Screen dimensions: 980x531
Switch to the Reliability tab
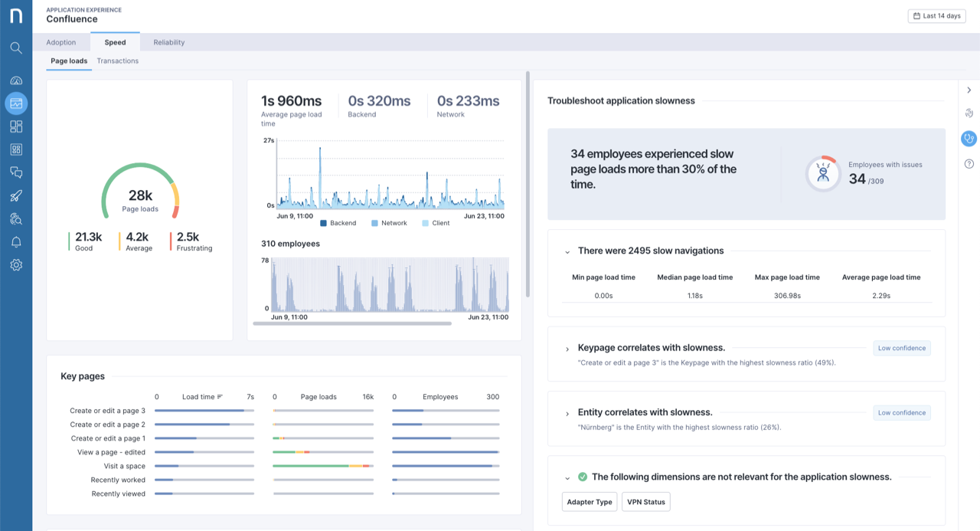[168, 43]
